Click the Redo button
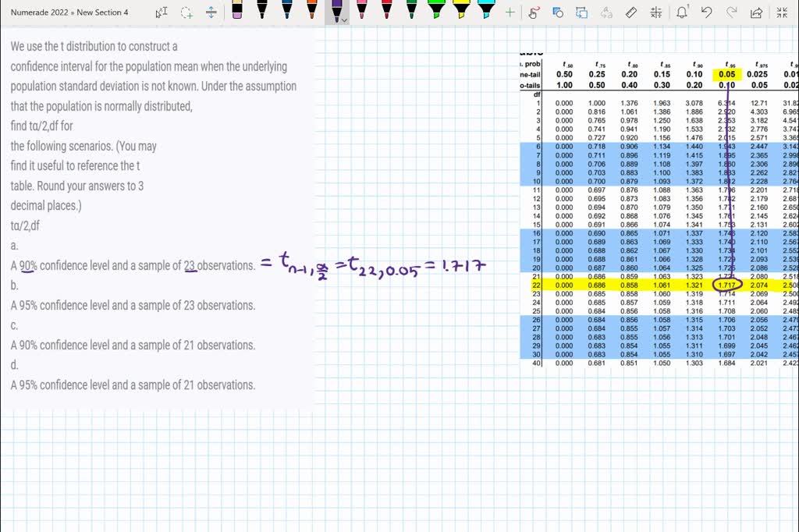The width and height of the screenshot is (799, 532). (x=730, y=12)
